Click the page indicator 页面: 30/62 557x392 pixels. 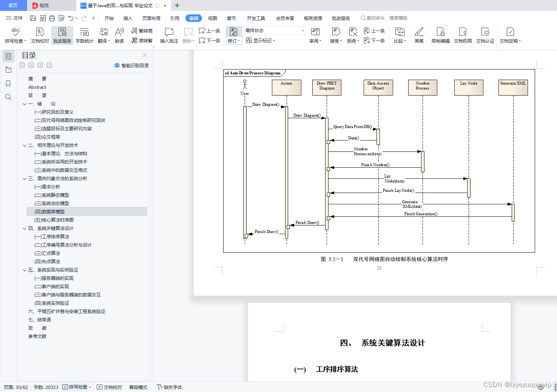click(16, 387)
